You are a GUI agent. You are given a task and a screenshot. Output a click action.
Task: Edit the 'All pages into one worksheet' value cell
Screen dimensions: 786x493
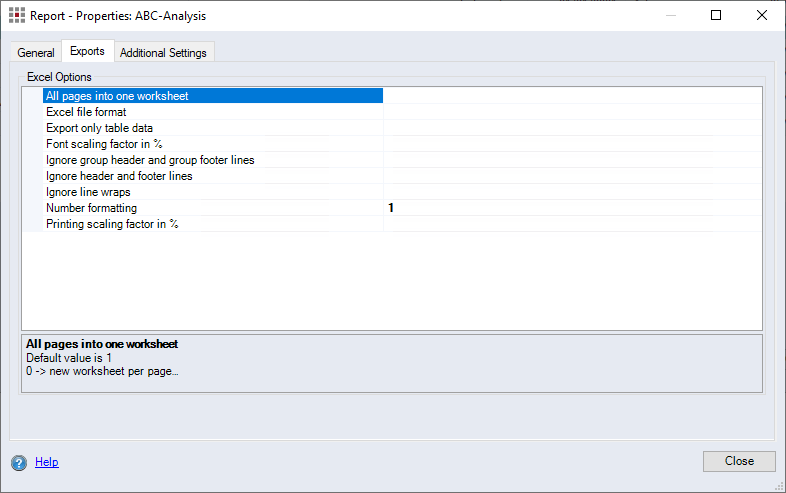point(572,96)
